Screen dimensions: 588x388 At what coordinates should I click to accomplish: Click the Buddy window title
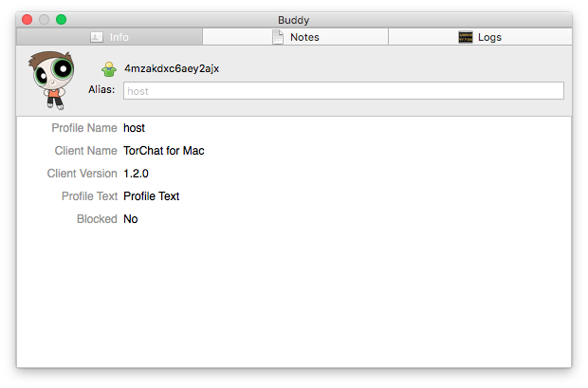[294, 19]
